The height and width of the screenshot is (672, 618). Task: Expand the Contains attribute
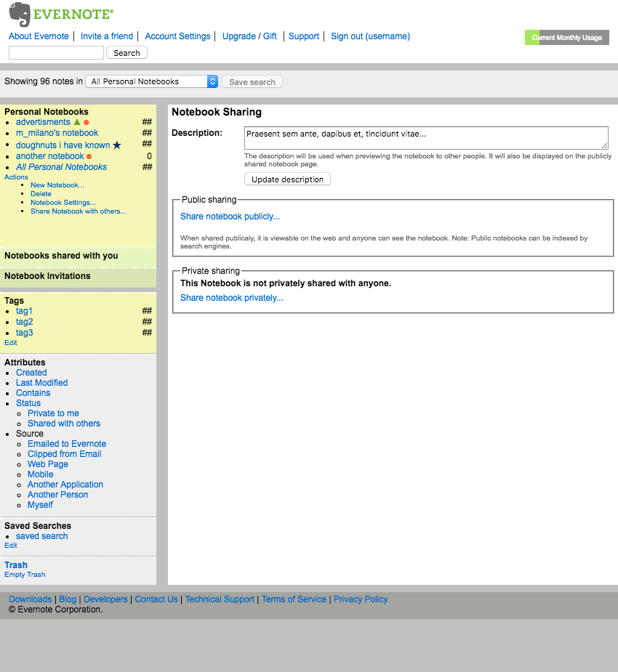point(33,393)
